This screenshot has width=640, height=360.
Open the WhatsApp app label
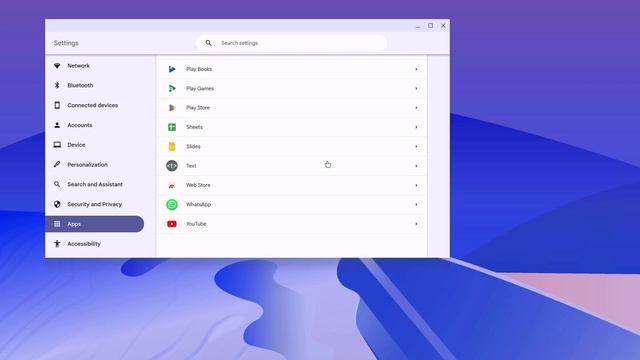tap(198, 204)
